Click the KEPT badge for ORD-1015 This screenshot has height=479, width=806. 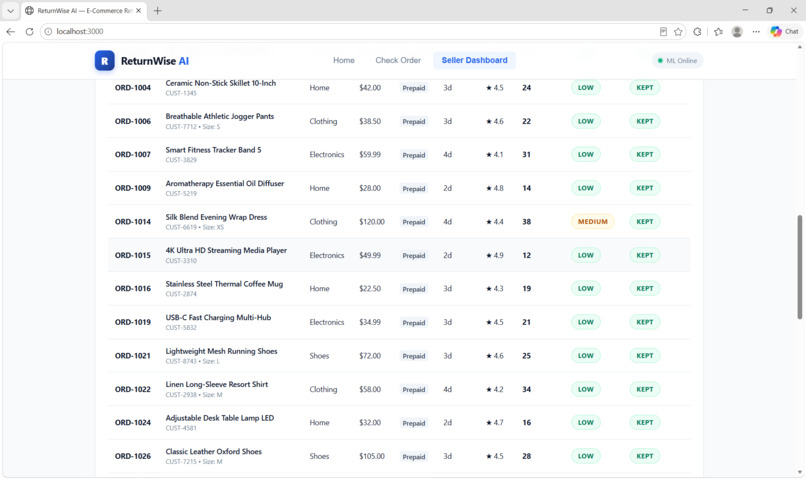coord(645,255)
